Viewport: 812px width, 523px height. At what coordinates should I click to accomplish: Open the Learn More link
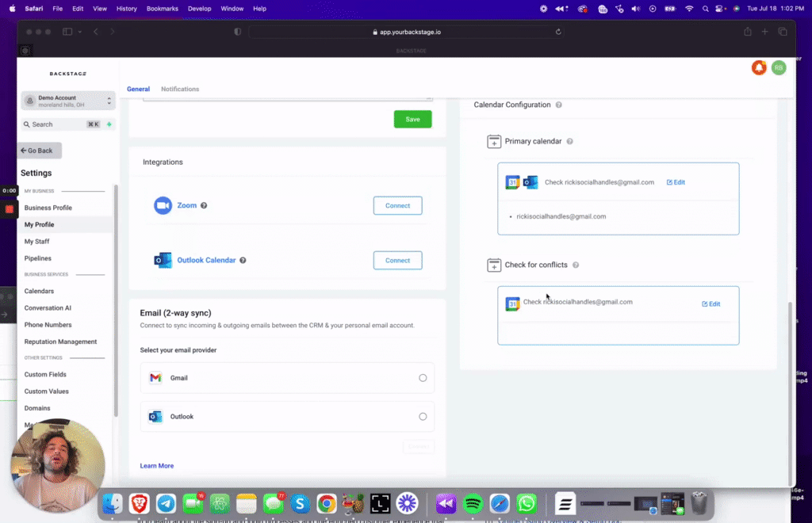tap(157, 466)
